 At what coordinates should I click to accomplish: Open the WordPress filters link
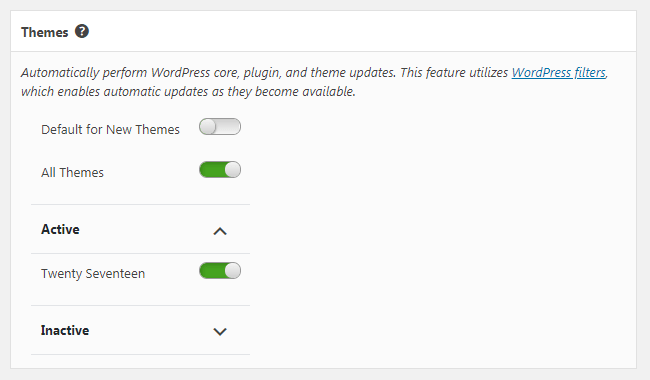(558, 73)
